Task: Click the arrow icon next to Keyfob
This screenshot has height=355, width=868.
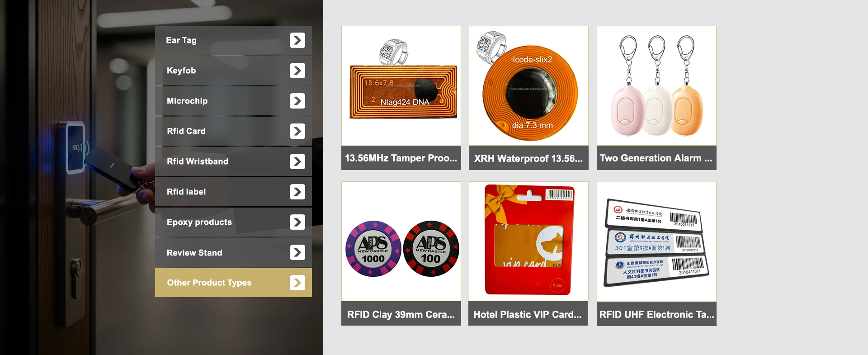Action: click(x=297, y=71)
